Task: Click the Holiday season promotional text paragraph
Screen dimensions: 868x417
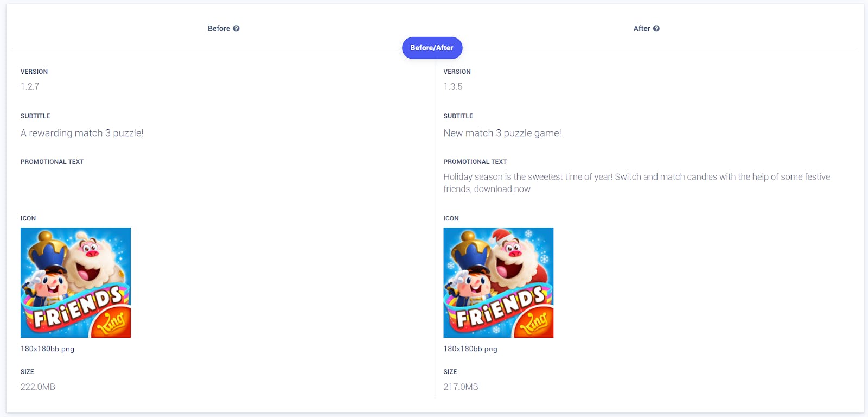Action: click(x=636, y=182)
